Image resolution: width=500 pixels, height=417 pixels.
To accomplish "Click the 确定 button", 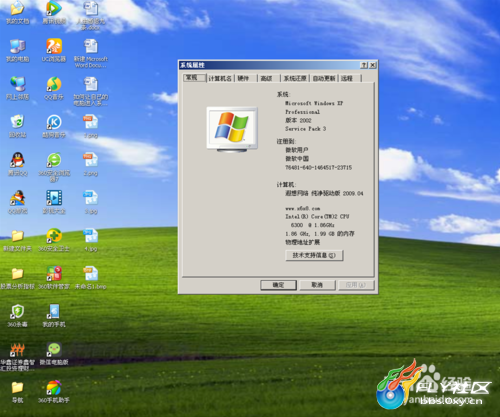I will point(278,285).
